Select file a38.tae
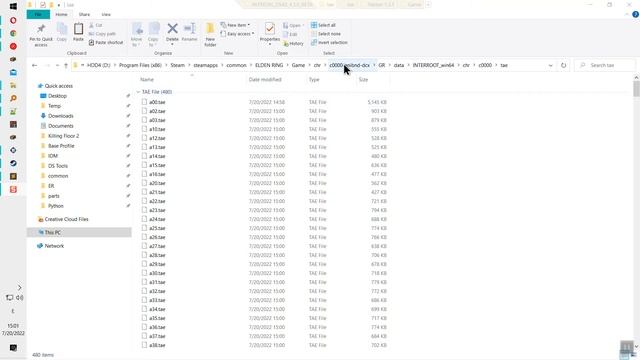This screenshot has width=640, height=360. click(x=157, y=345)
